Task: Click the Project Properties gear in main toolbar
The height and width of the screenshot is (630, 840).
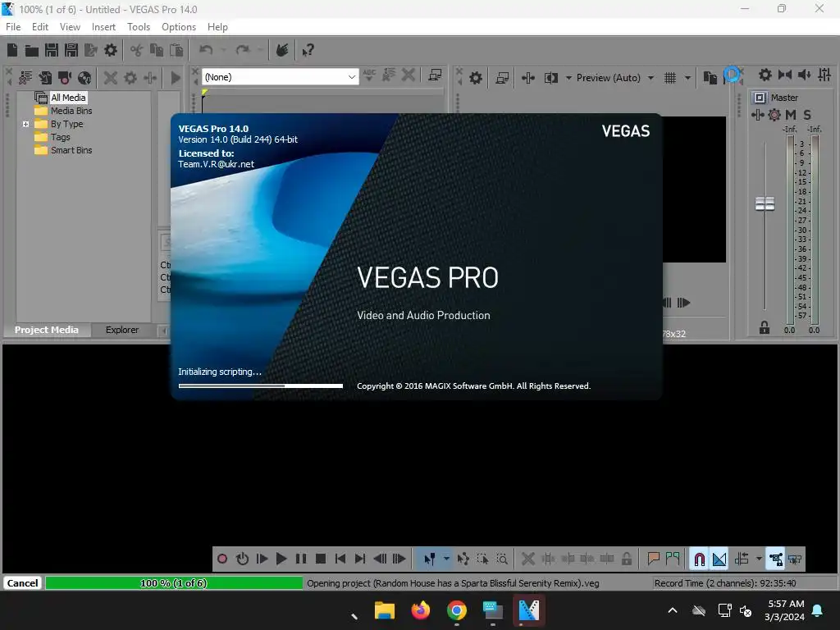Action: tap(111, 50)
